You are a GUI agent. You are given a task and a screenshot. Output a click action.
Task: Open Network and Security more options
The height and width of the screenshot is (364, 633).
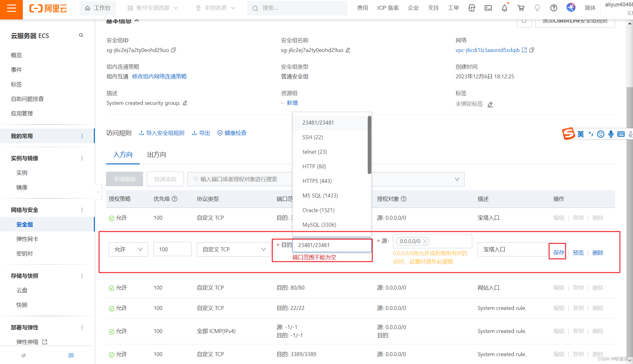[x=82, y=210]
